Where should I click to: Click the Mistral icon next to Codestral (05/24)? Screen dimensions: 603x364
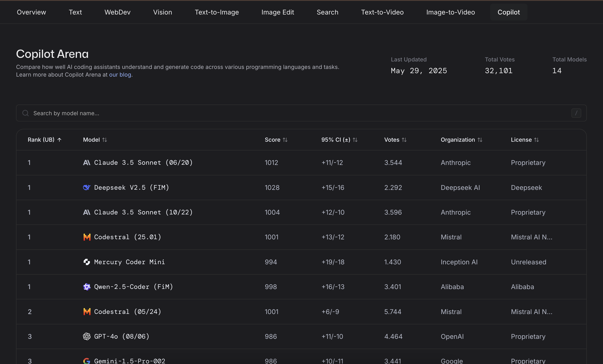click(x=87, y=311)
